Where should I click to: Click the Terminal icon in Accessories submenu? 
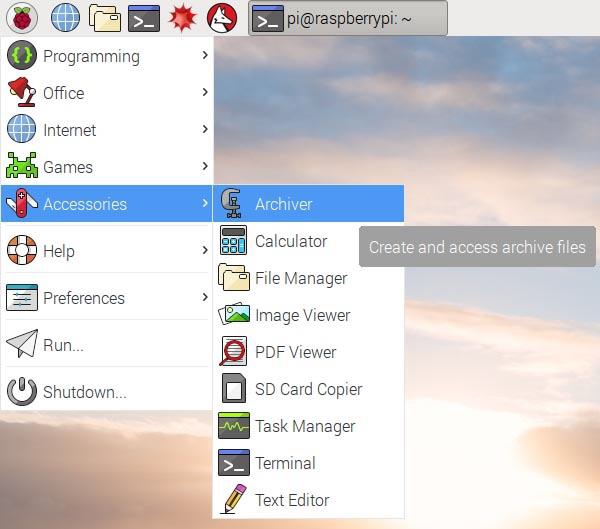tap(234, 462)
